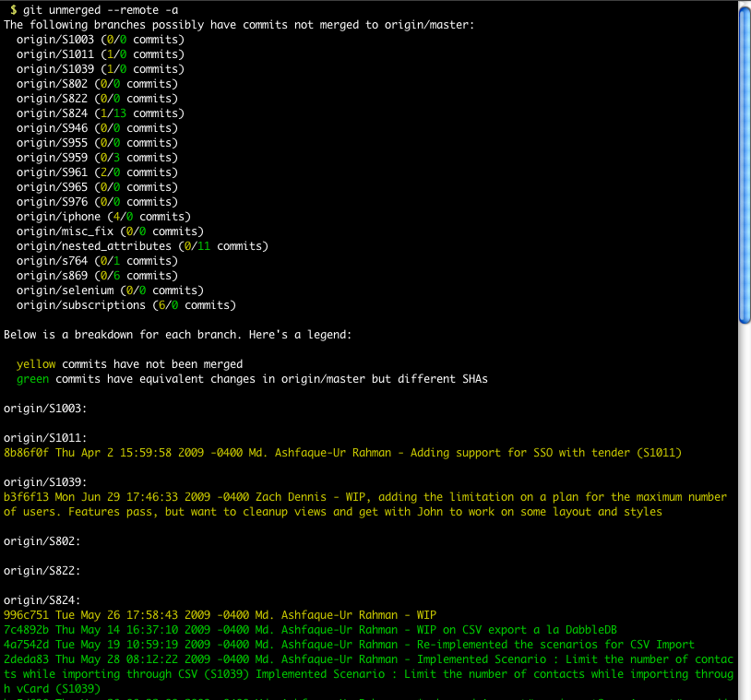Image resolution: width=751 pixels, height=700 pixels.
Task: Click the 'Below is a breakdown for each branch' line
Action: (178, 335)
